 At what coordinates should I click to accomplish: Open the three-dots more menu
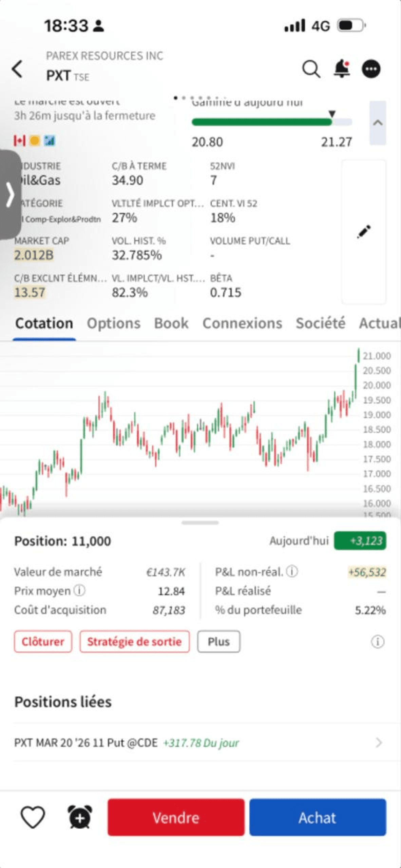[x=371, y=69]
